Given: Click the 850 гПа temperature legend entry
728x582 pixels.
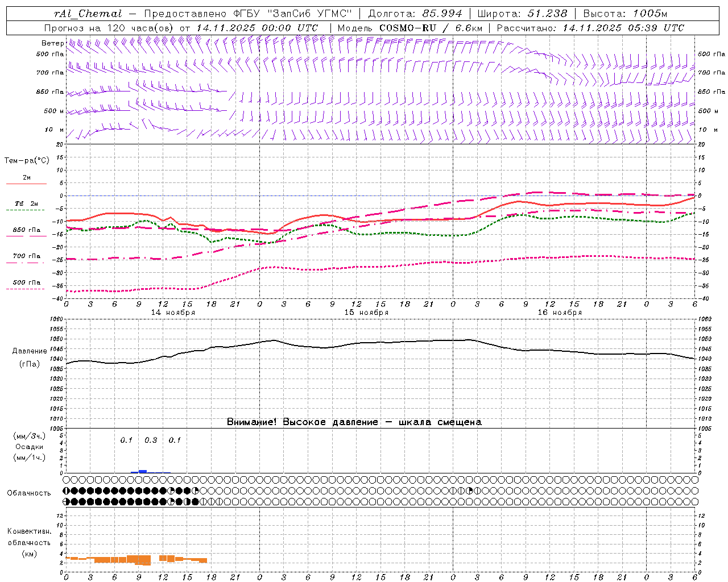Looking at the screenshot, I should [x=27, y=230].
